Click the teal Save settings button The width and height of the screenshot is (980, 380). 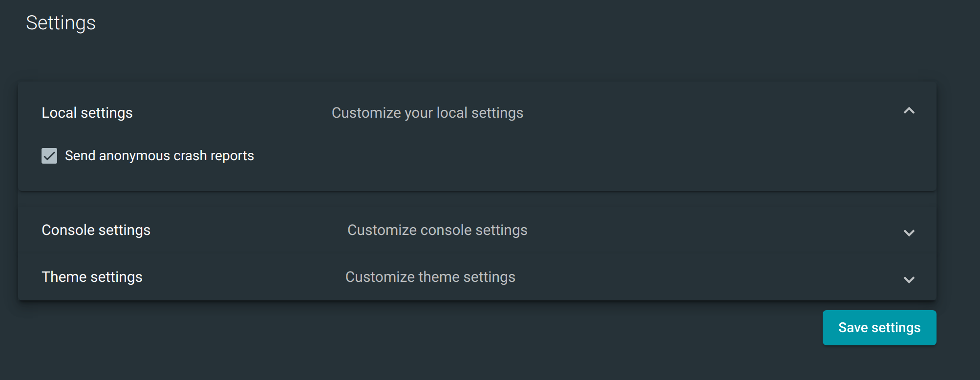pos(879,327)
